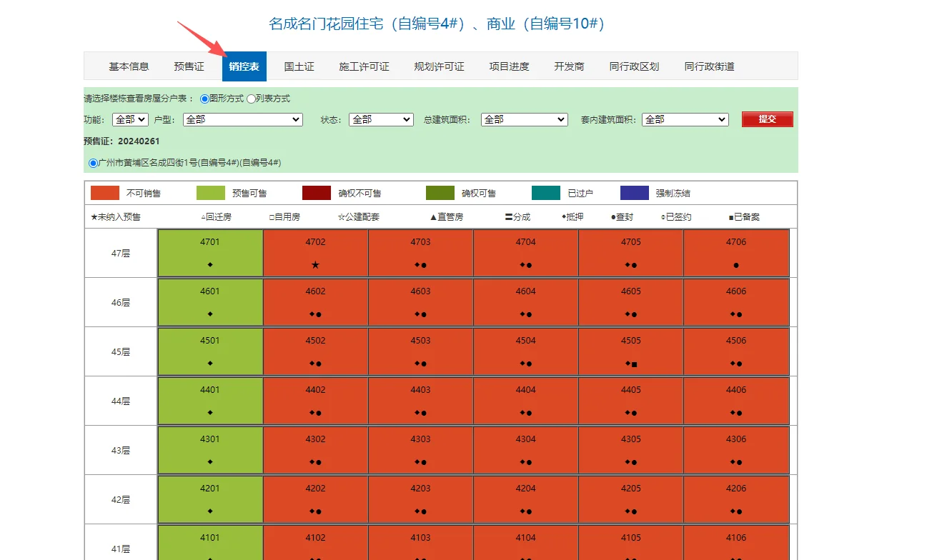The height and width of the screenshot is (560, 952).
Task: Click the ☆公建配套 legend symbol
Action: pos(359,216)
